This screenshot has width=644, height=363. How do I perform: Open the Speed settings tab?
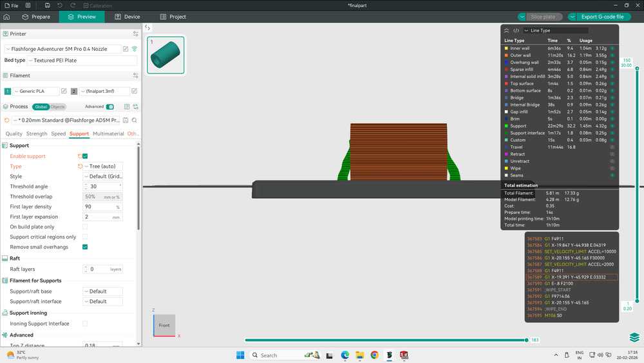59,133
